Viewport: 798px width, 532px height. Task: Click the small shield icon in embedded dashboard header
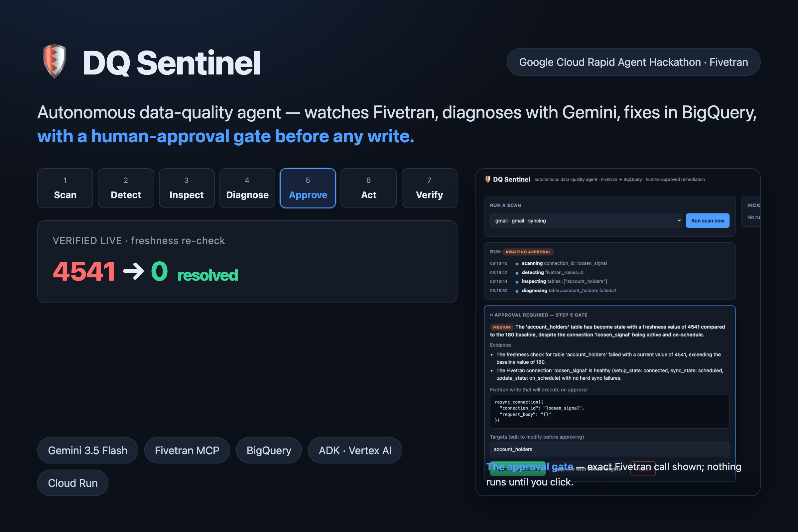[x=488, y=179]
